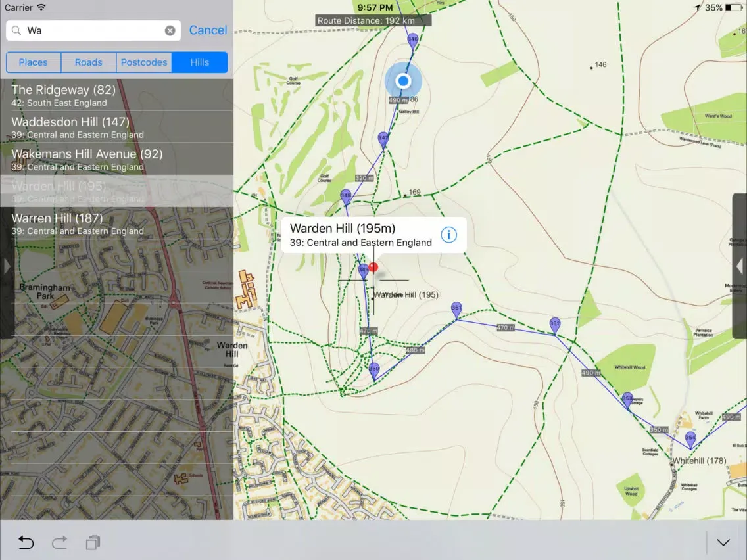The height and width of the screenshot is (560, 747).
Task: Clear the search field text
Action: [170, 30]
